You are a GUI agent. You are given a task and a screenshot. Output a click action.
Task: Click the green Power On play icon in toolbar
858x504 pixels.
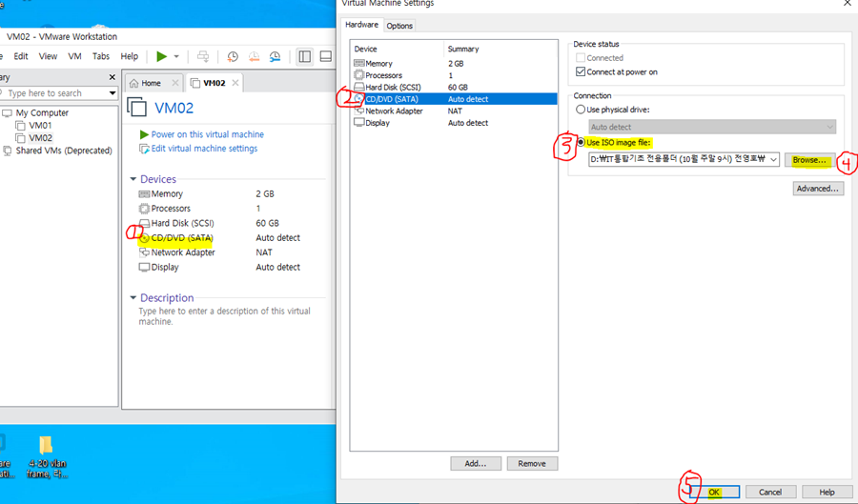tap(161, 56)
